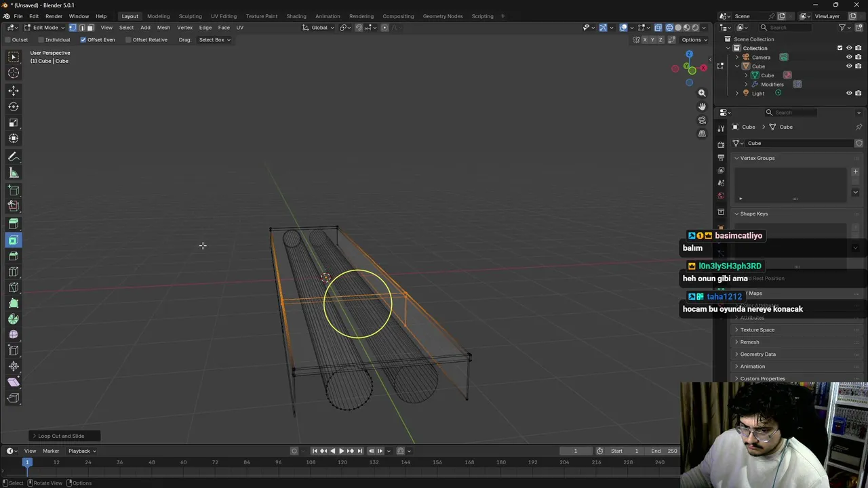
Task: Select the Smooth vertices tool
Action: 14,334
